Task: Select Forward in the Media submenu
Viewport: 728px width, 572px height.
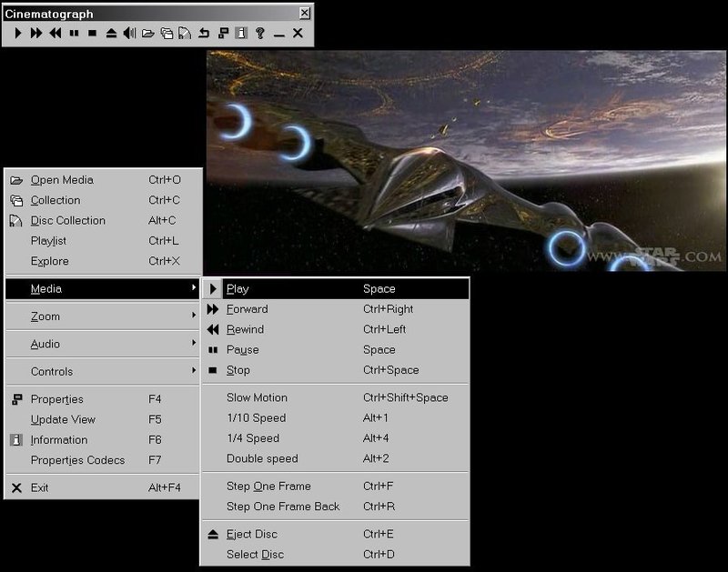Action: (x=335, y=309)
